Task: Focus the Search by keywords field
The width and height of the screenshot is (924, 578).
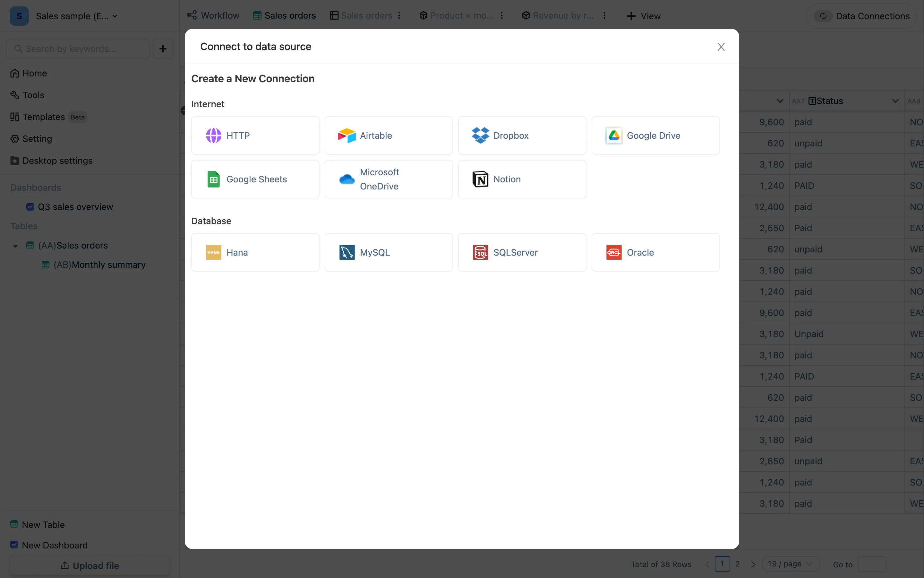Action: (78, 48)
